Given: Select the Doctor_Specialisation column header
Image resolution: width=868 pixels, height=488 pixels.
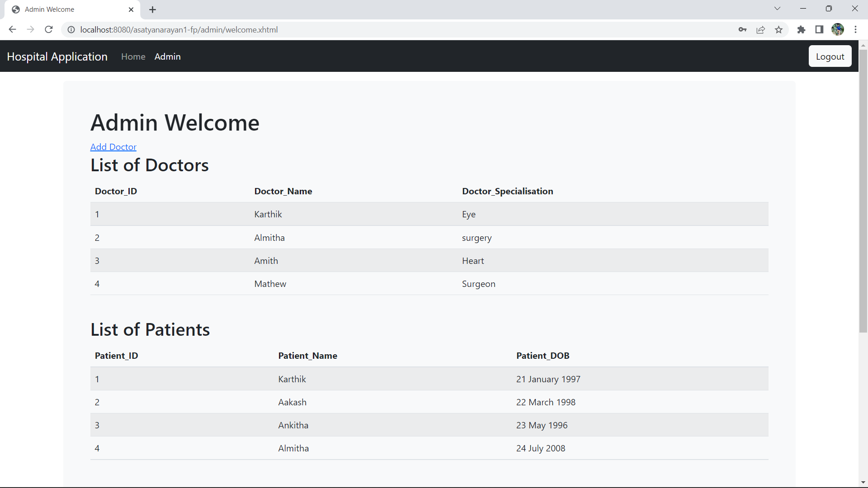Looking at the screenshot, I should [508, 191].
